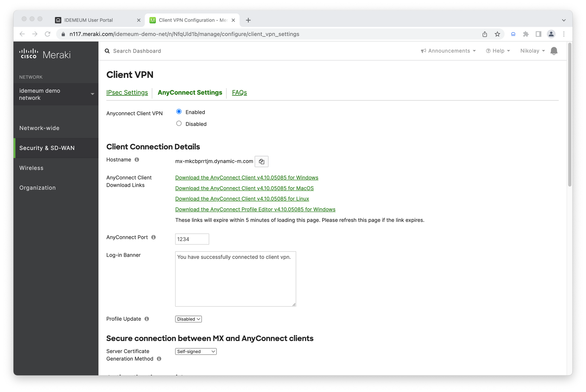This screenshot has width=586, height=392.
Task: Toggle the browser side panel icon
Action: (x=538, y=34)
